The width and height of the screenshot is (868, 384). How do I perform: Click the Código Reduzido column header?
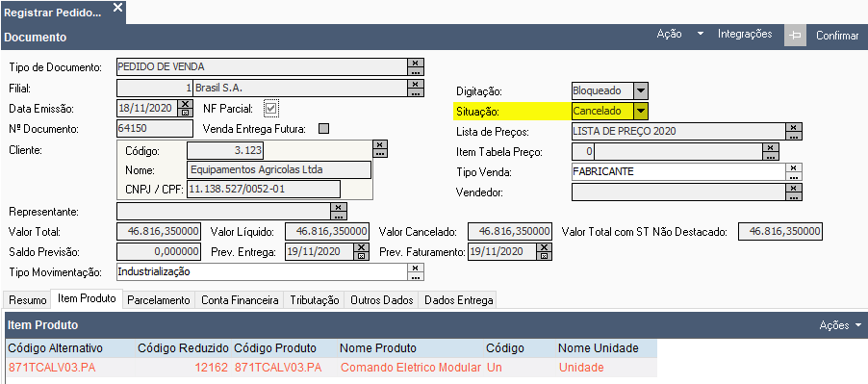pyautogui.click(x=183, y=348)
